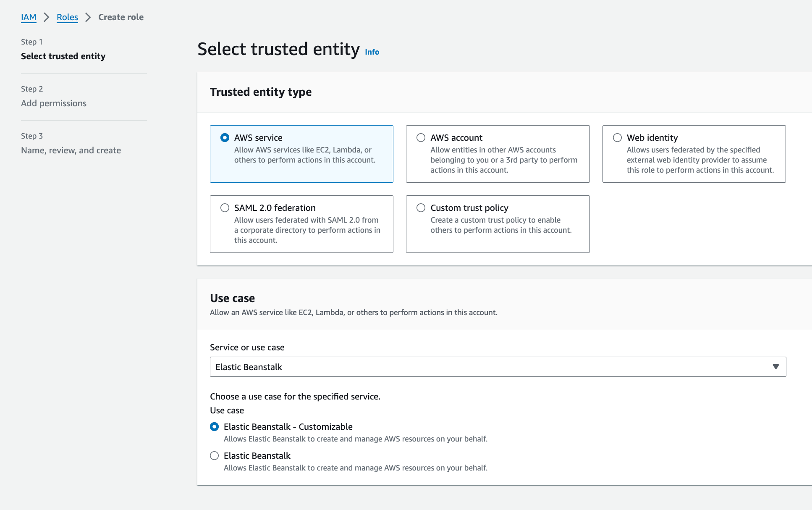Screen dimensions: 812x510
Task: Click the breadcrumb chevron after IAM
Action: point(47,17)
